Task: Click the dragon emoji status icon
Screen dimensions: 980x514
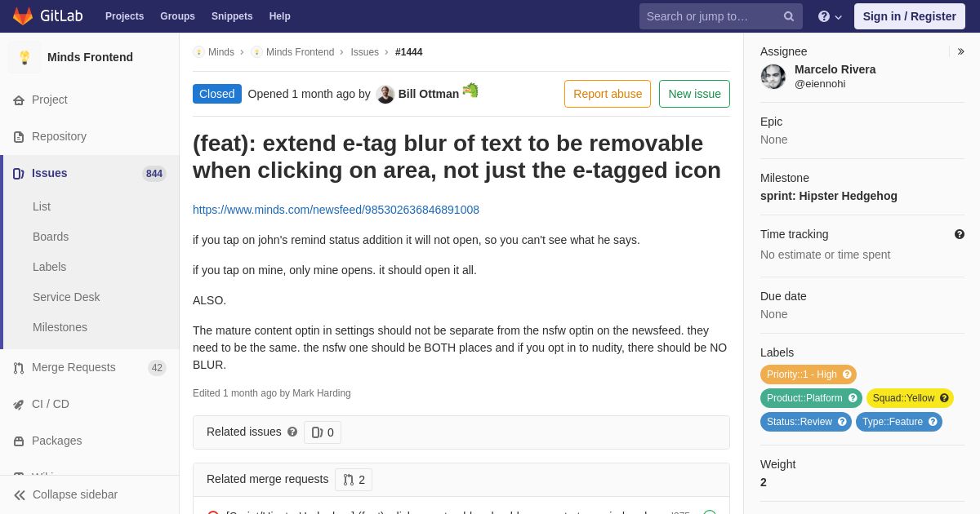Action: click(x=470, y=91)
